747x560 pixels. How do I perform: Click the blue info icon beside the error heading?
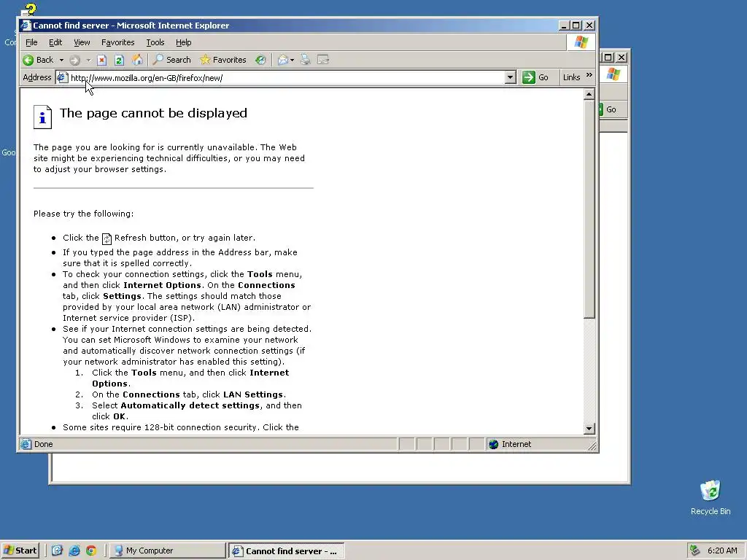point(42,117)
